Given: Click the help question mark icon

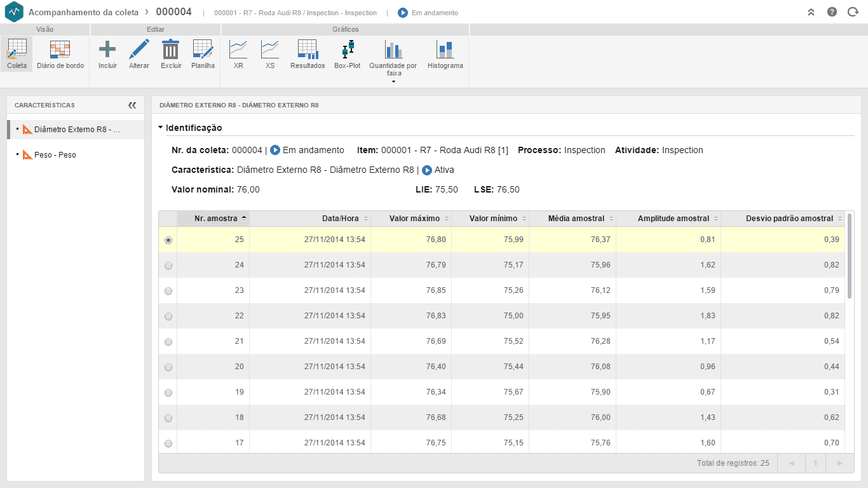Looking at the screenshot, I should click(x=832, y=12).
